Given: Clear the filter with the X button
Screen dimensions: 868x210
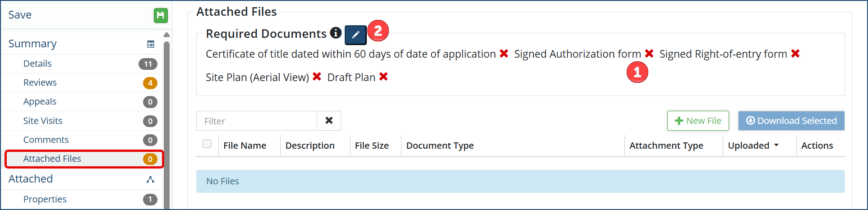Looking at the screenshot, I should coord(329,121).
